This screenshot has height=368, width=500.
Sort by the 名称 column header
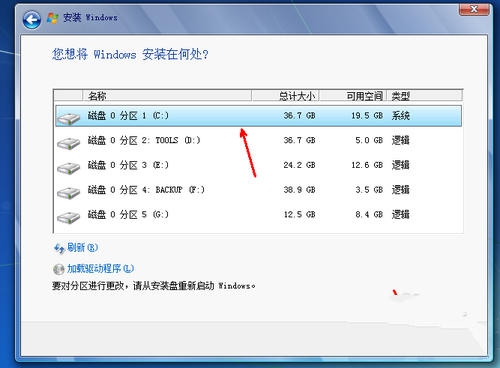(x=167, y=96)
